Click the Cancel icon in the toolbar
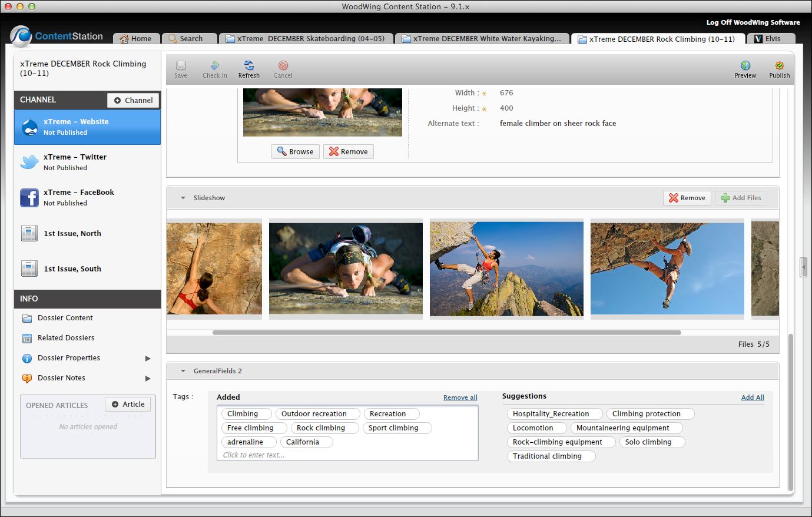The width and height of the screenshot is (812, 517). click(283, 68)
